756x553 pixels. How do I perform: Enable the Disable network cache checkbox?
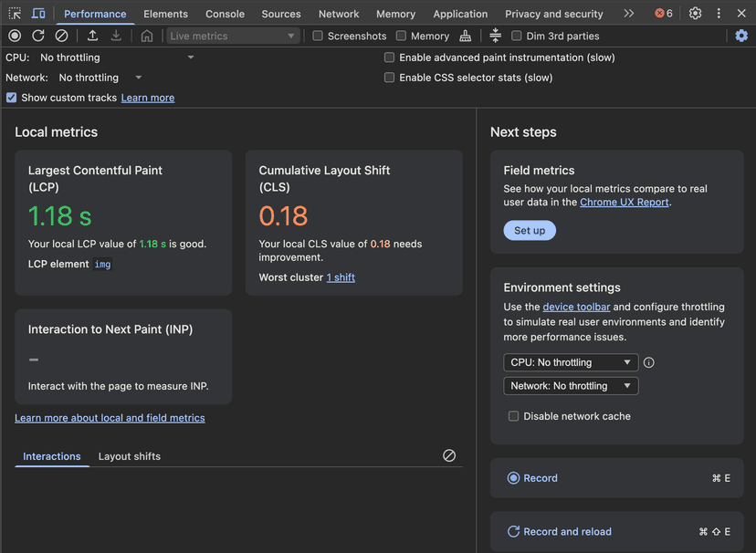513,416
